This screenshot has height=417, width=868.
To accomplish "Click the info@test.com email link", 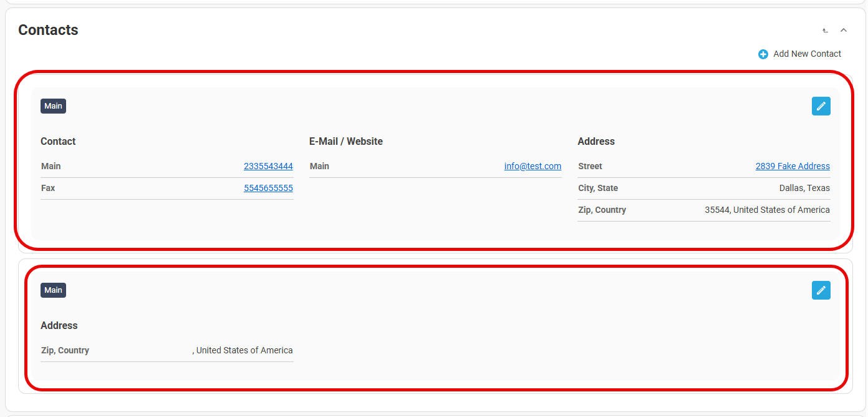I will pyautogui.click(x=533, y=167).
